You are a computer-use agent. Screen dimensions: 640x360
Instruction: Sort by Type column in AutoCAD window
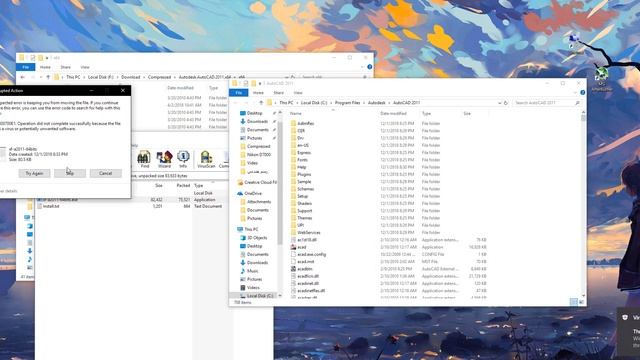(x=427, y=113)
